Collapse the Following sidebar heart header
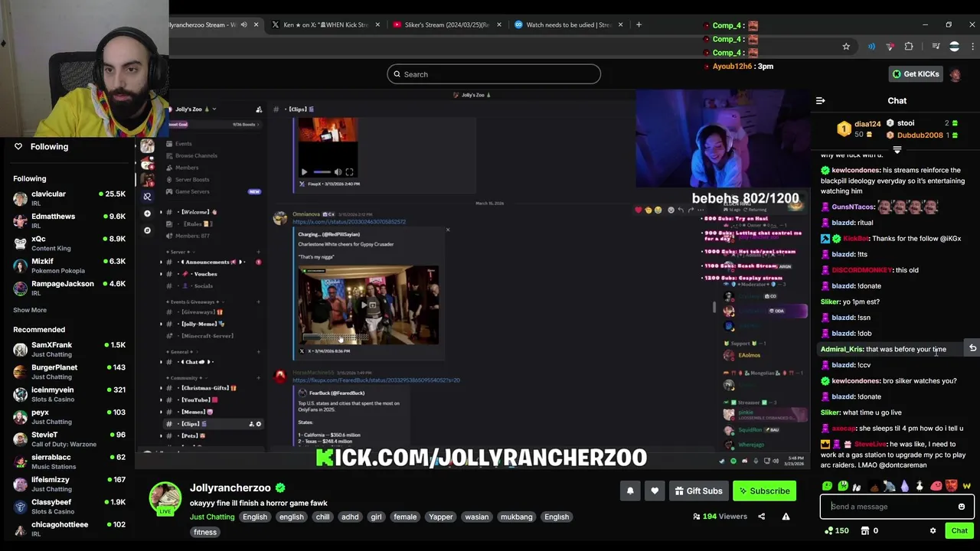This screenshot has height=551, width=980. coord(18,146)
